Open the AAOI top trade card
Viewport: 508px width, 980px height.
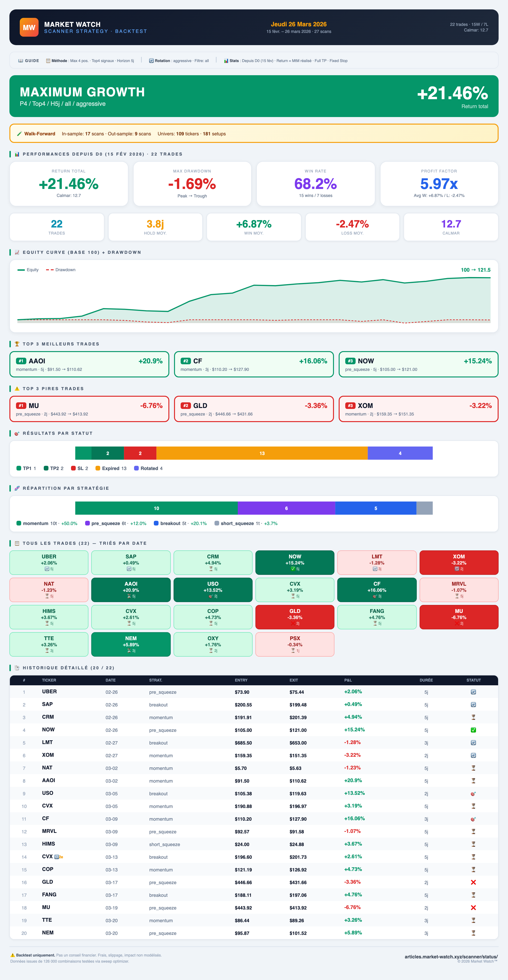pyautogui.click(x=89, y=364)
